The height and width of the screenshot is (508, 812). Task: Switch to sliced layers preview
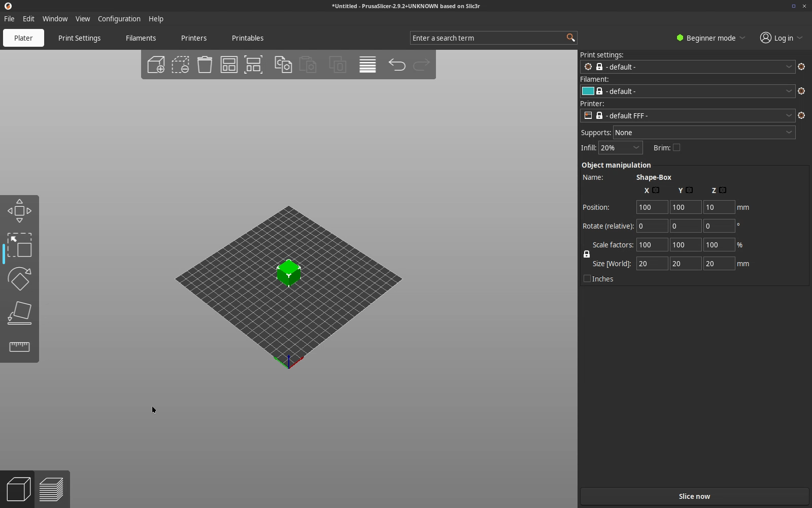(51, 489)
